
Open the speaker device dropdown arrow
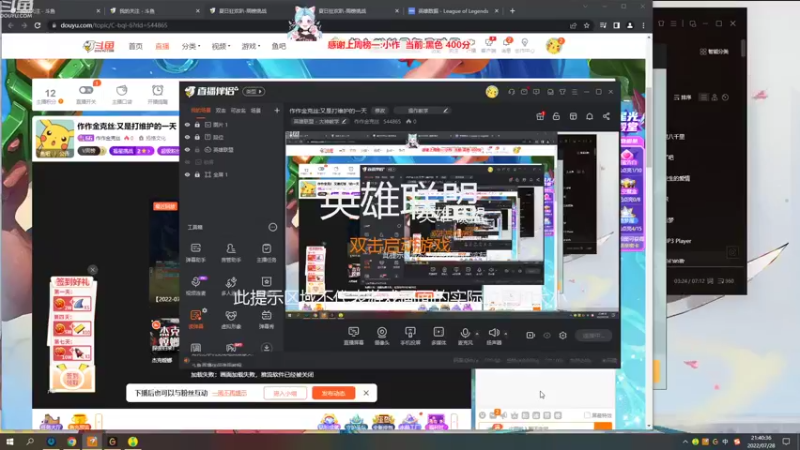pyautogui.click(x=506, y=334)
